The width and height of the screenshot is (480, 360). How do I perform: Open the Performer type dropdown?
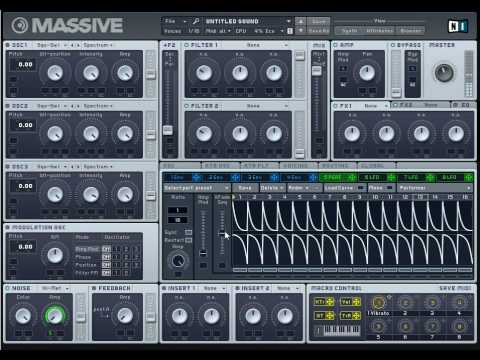coord(435,188)
